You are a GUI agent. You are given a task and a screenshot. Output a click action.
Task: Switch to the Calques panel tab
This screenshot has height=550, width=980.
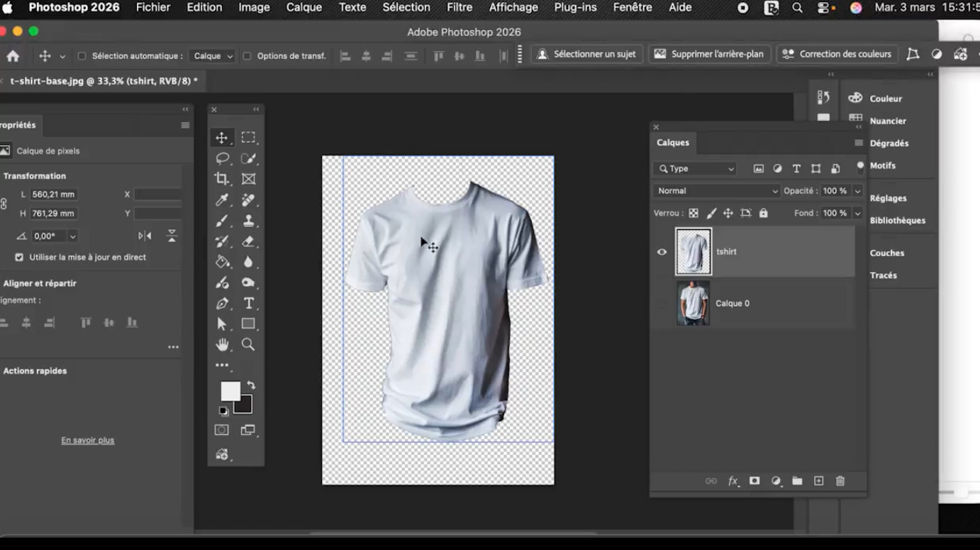pos(673,143)
